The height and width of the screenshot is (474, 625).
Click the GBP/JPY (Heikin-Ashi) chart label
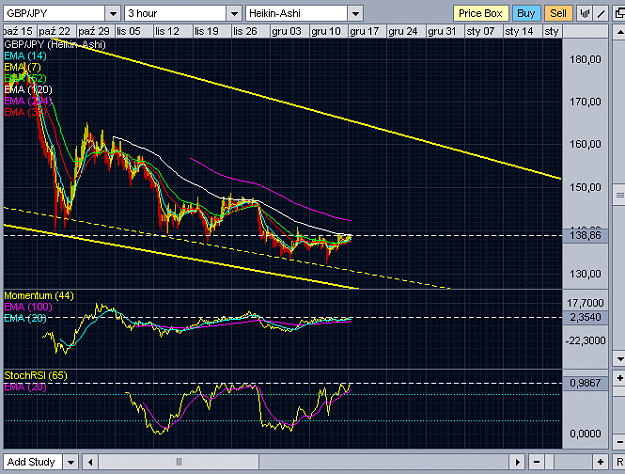tap(55, 44)
